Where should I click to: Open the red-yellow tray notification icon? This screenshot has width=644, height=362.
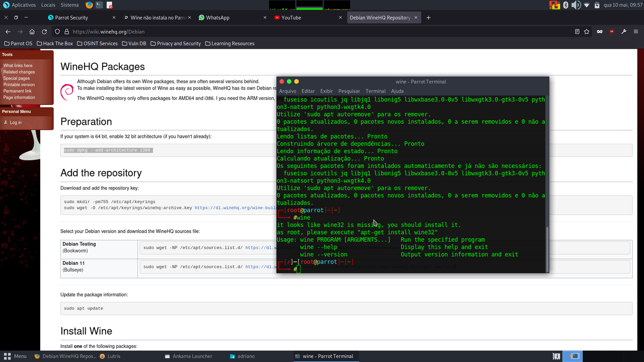tap(555, 5)
